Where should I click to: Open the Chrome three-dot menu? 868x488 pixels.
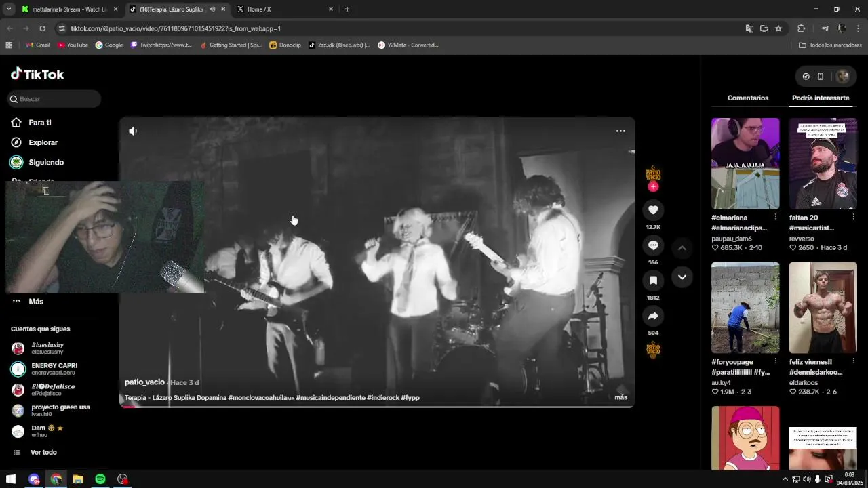[x=858, y=28]
